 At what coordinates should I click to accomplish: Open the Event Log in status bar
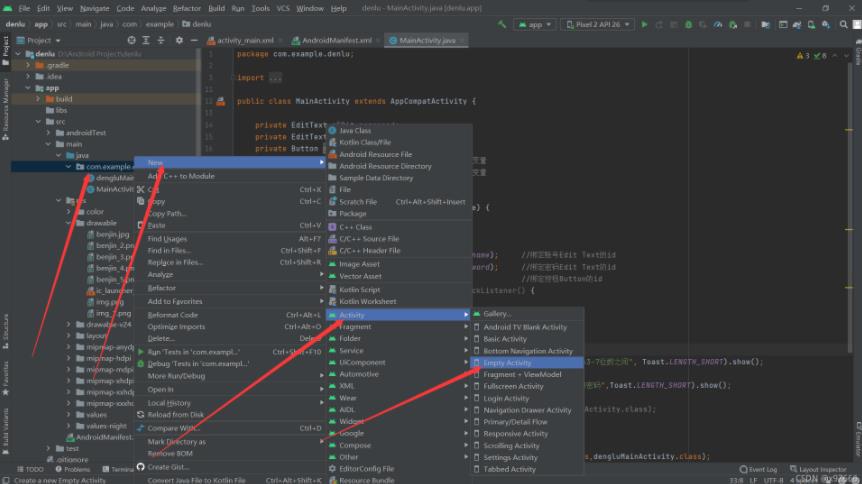[762, 469]
